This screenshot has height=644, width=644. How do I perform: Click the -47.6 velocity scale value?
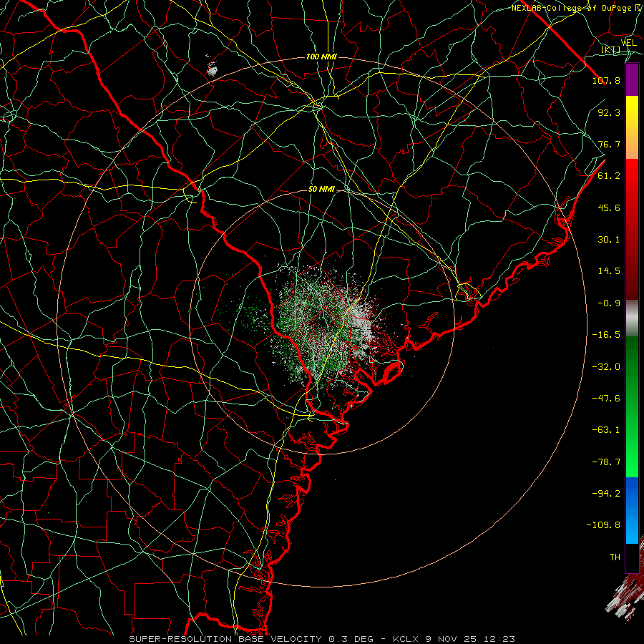point(606,399)
